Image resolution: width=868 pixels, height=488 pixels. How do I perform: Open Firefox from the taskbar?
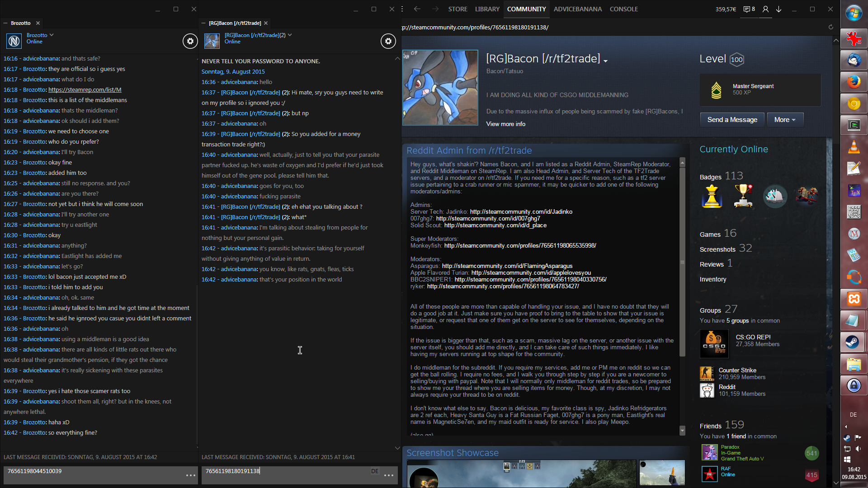854,82
